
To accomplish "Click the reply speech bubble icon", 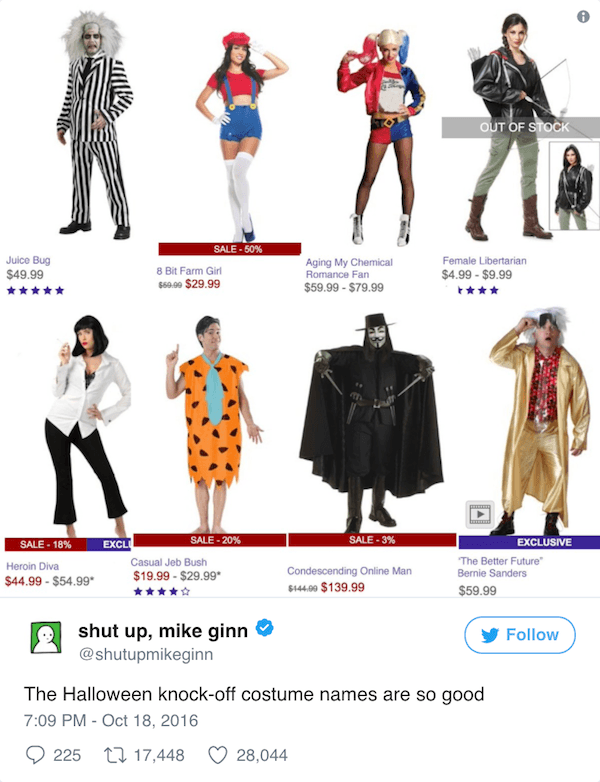I will coord(35,755).
